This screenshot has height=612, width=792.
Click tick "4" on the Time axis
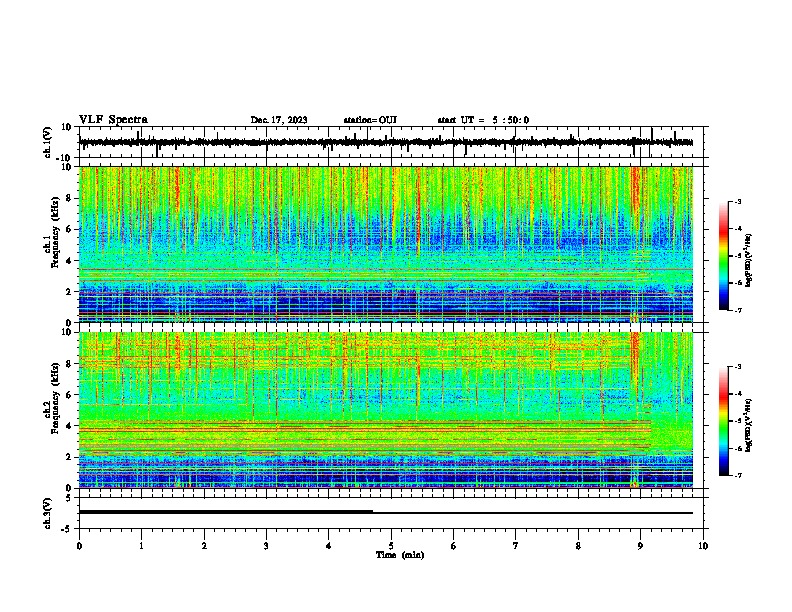(x=329, y=546)
